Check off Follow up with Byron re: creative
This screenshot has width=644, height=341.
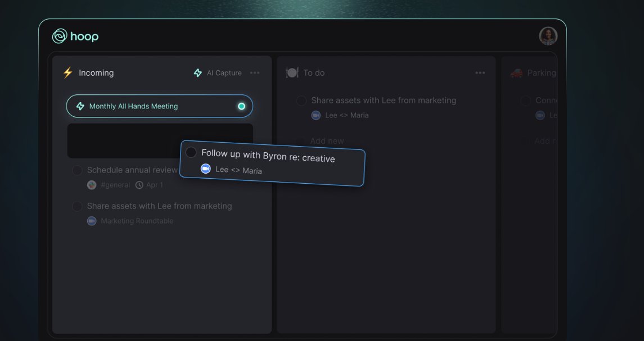click(191, 152)
